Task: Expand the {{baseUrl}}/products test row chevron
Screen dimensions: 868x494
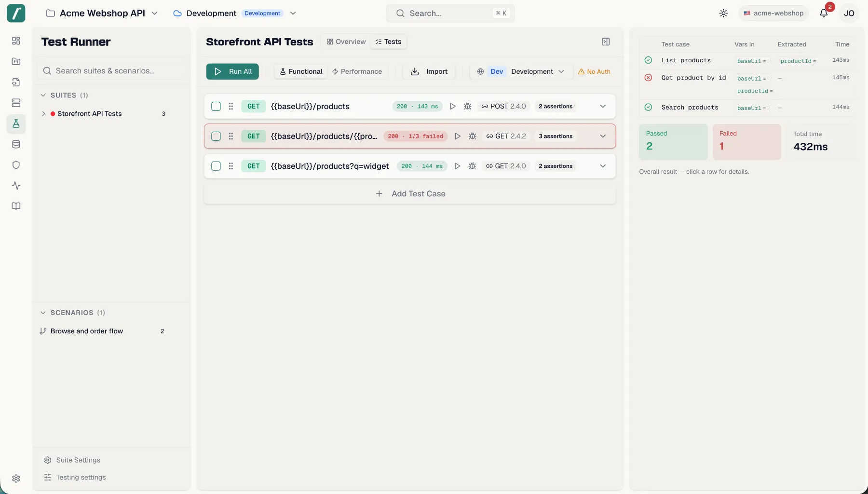Action: tap(603, 106)
